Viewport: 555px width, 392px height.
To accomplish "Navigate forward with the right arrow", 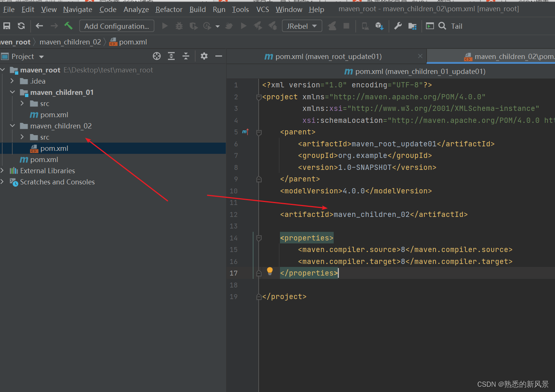I will pos(54,26).
